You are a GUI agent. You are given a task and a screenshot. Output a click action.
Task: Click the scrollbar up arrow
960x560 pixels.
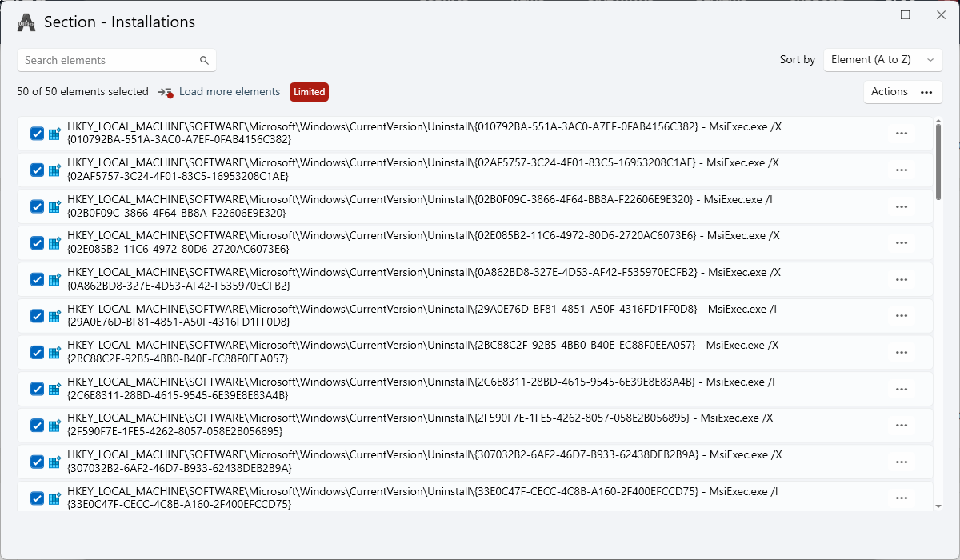[x=938, y=122]
